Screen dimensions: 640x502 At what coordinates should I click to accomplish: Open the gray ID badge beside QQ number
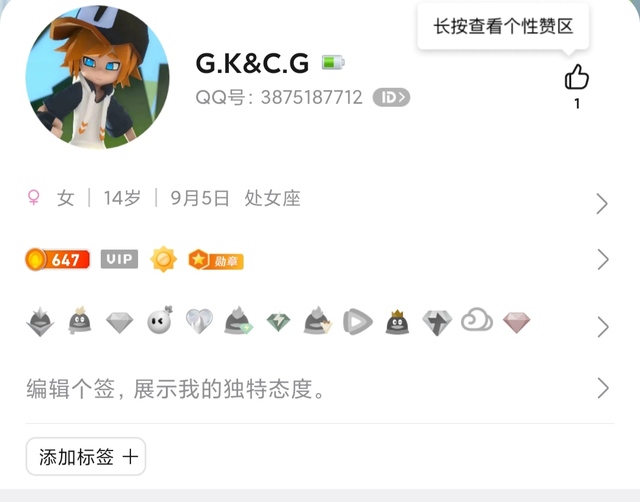[x=391, y=98]
